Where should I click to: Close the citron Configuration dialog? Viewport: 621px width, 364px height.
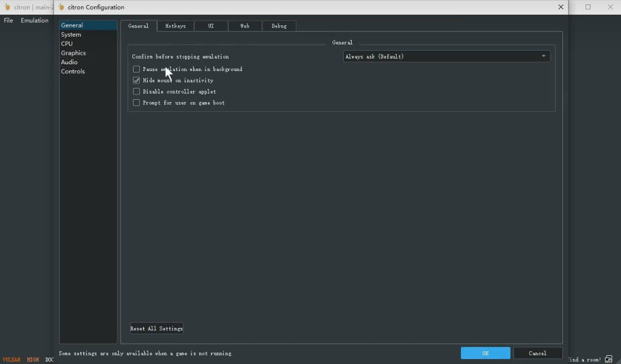560,7
